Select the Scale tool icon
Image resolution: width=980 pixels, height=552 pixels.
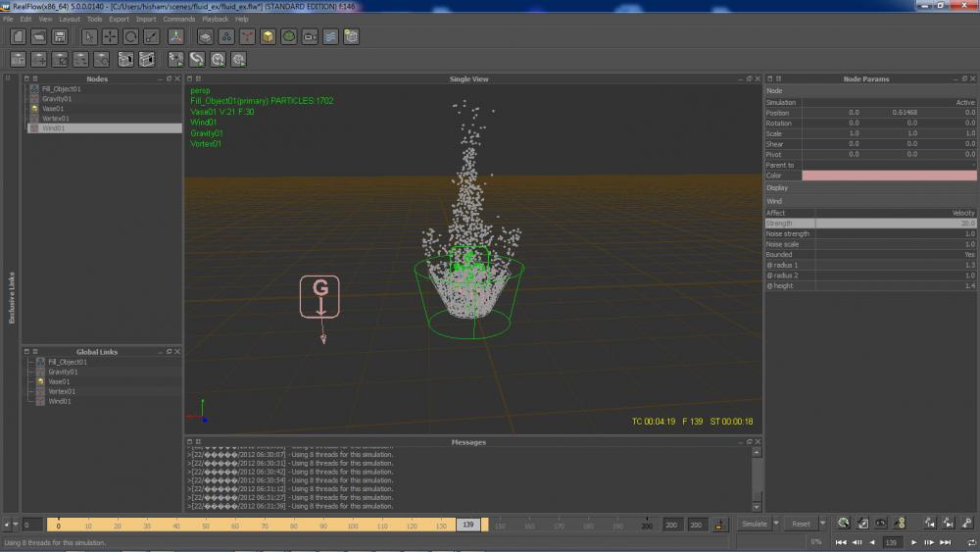click(151, 37)
